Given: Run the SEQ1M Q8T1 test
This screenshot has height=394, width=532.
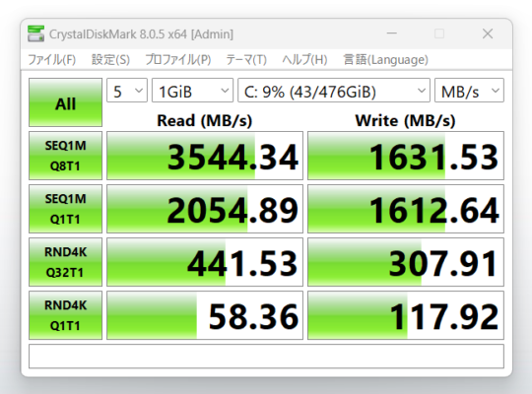Looking at the screenshot, I should pos(65,156).
